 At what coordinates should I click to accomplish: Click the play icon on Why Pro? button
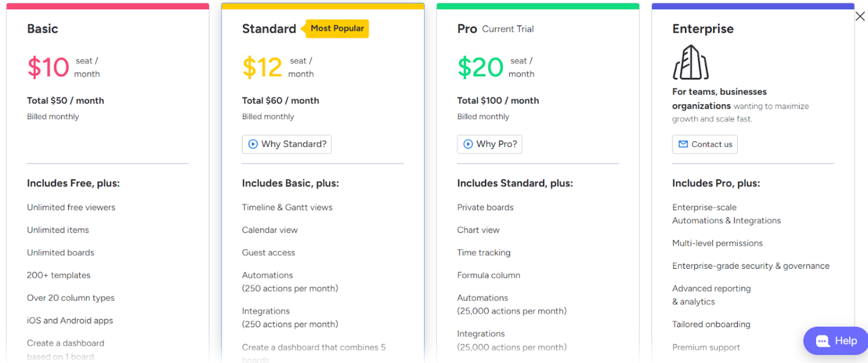pyautogui.click(x=468, y=144)
